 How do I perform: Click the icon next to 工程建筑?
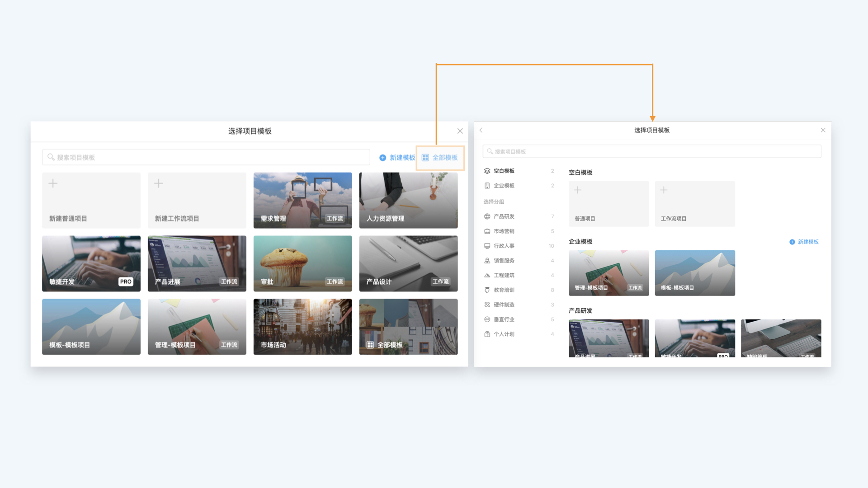(487, 275)
